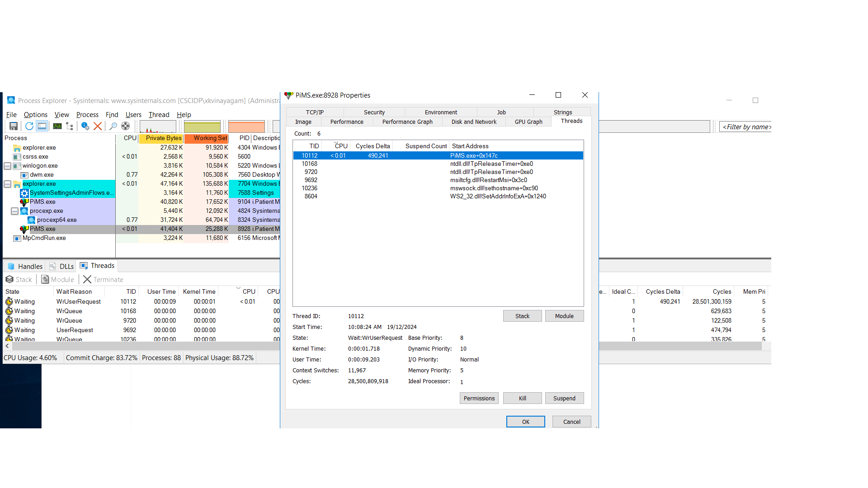The image size is (868, 488).
Task: Click the red Kill Process icon
Action: [x=98, y=126]
